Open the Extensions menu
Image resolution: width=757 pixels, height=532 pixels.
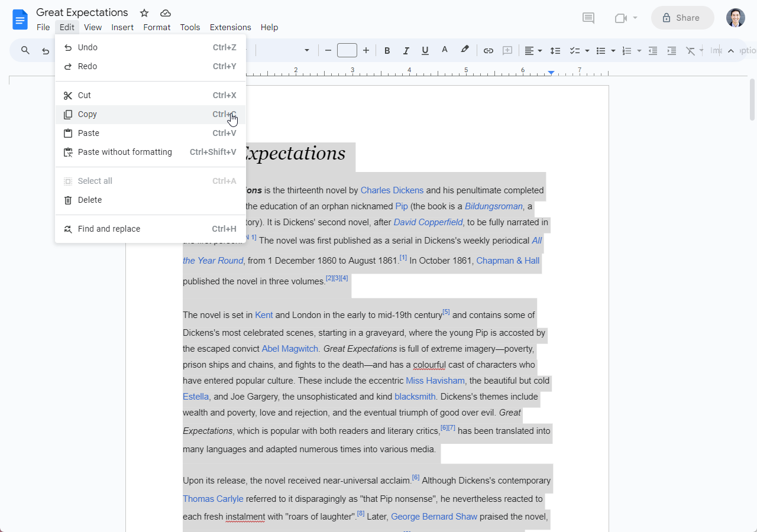coord(230,27)
